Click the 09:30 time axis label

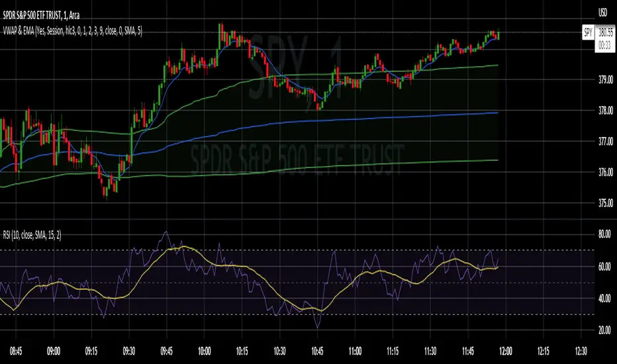coord(129,351)
